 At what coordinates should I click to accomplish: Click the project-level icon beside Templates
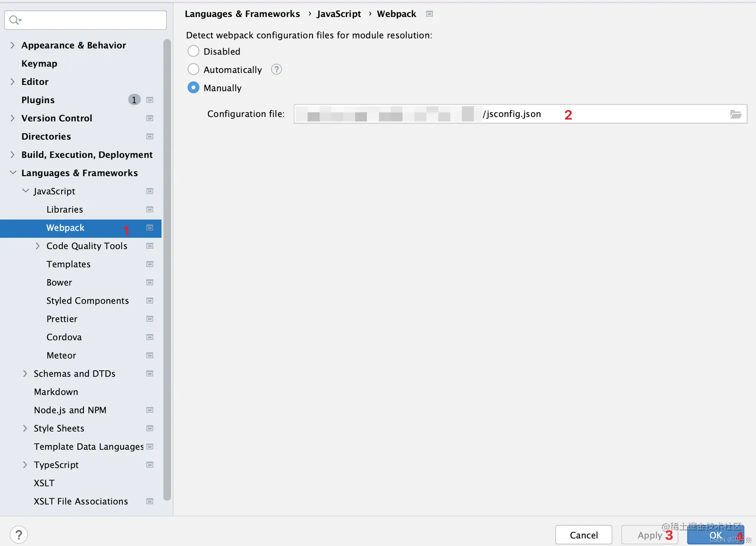click(149, 264)
